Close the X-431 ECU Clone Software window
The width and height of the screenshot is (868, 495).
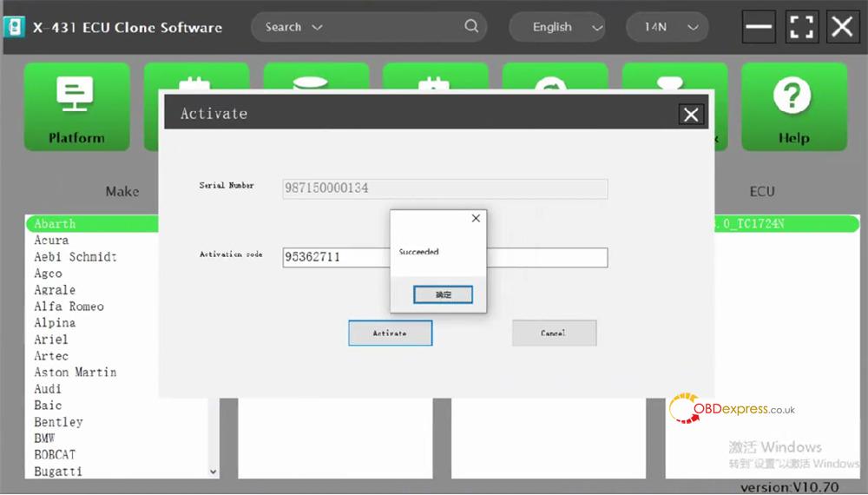pyautogui.click(x=842, y=26)
